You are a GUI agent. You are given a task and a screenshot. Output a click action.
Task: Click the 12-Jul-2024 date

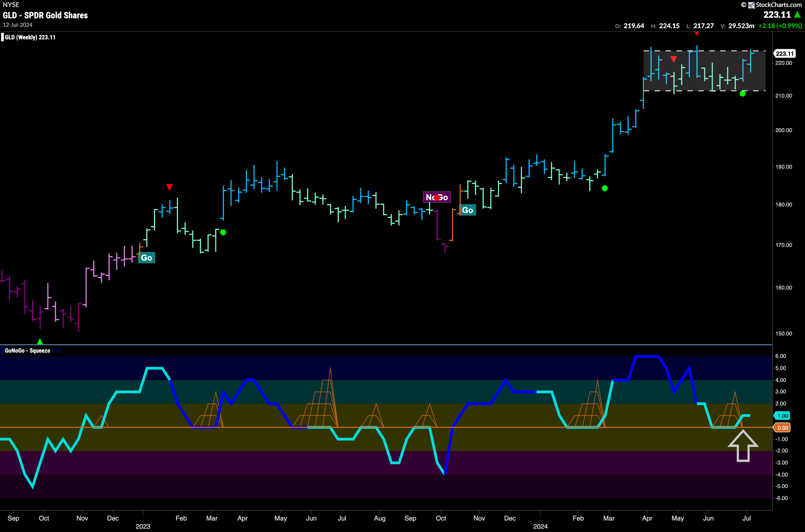[x=18, y=25]
